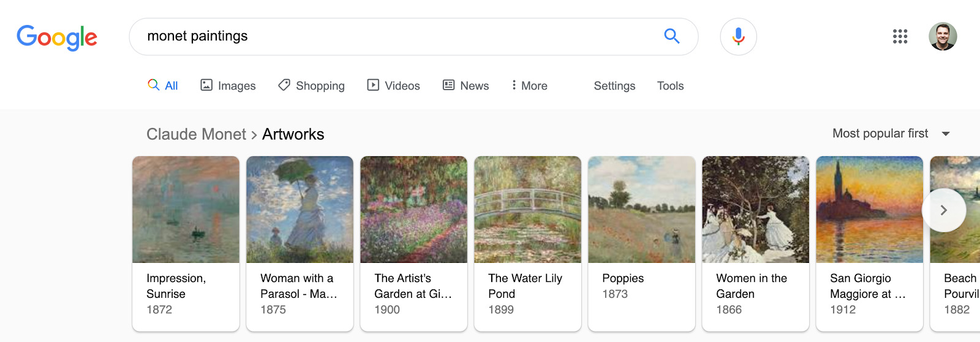Select the San Giorgio Maggiore painting
This screenshot has width=980, height=342.
(x=869, y=210)
